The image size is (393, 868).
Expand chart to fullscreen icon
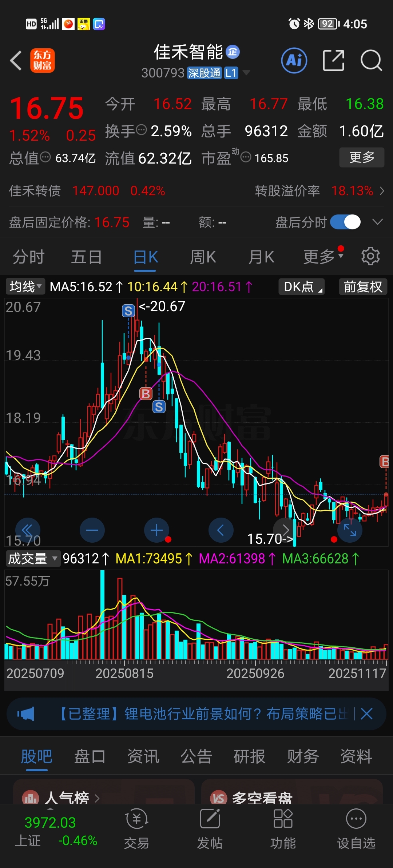(350, 530)
